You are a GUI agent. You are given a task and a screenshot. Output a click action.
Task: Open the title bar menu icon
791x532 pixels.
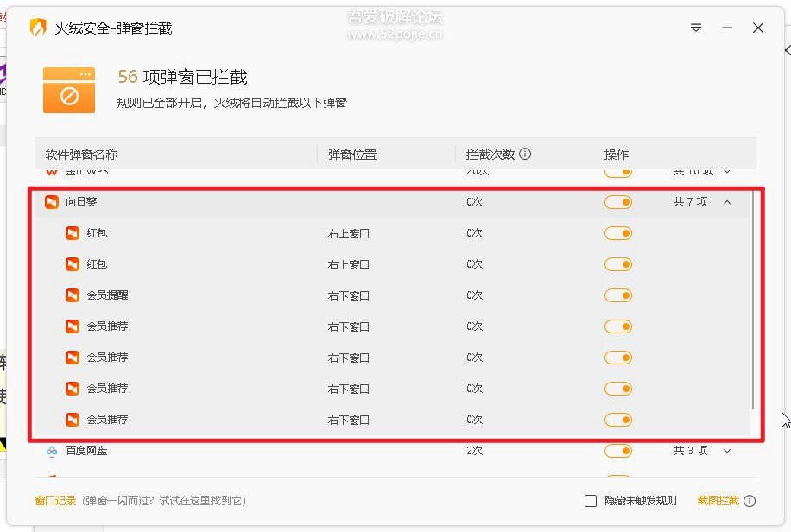pos(696,28)
